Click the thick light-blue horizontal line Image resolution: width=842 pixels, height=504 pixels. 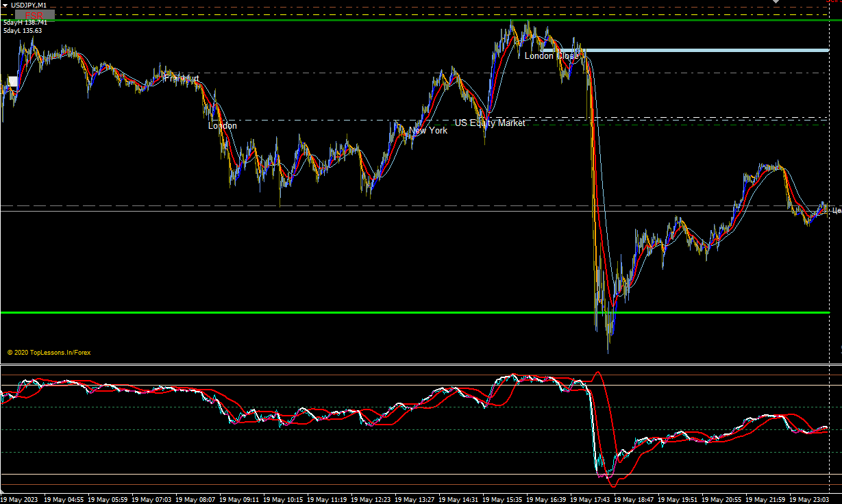[x=685, y=50]
